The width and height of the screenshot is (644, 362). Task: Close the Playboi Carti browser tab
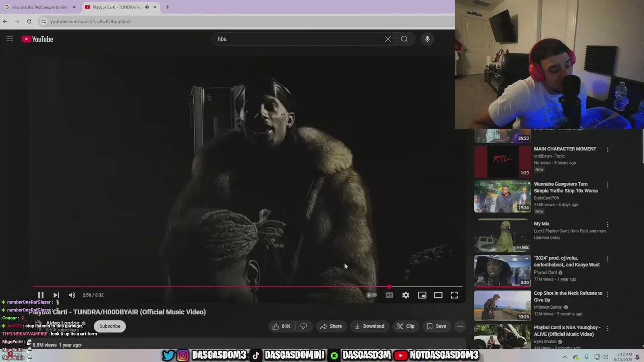[155, 7]
